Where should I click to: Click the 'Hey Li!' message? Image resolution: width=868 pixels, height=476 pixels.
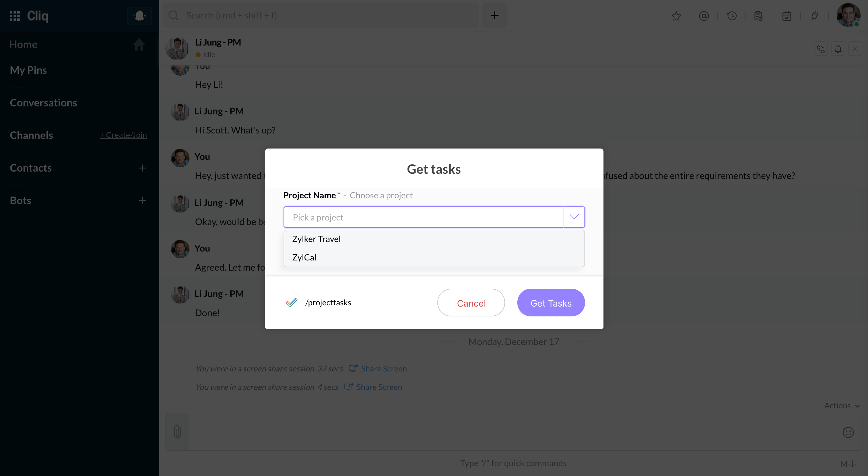tap(209, 85)
